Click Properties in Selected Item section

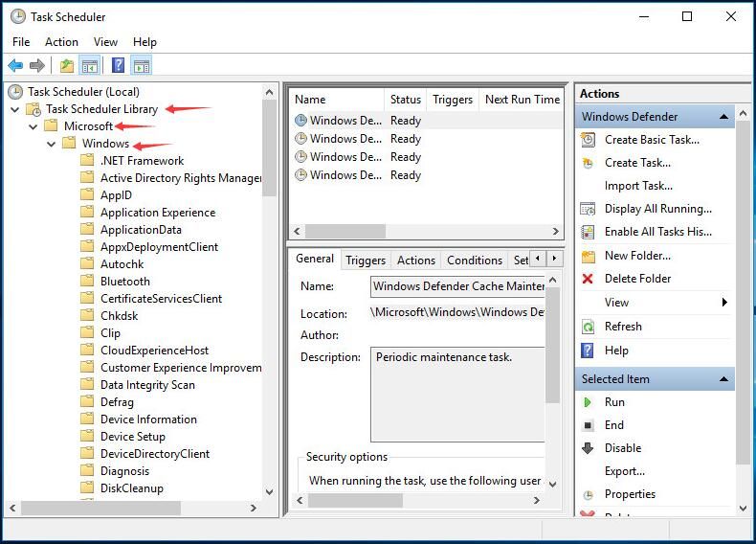pos(630,494)
